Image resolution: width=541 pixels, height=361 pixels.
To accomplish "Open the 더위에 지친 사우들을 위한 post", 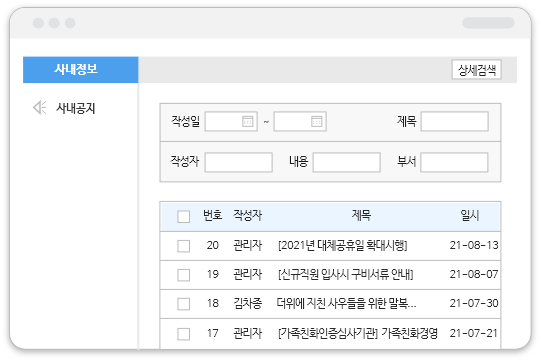I will coord(346,303).
